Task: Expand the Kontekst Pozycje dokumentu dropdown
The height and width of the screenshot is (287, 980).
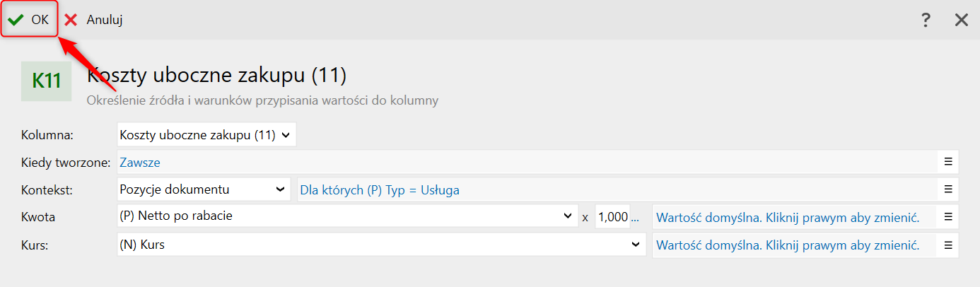Action: click(x=203, y=189)
